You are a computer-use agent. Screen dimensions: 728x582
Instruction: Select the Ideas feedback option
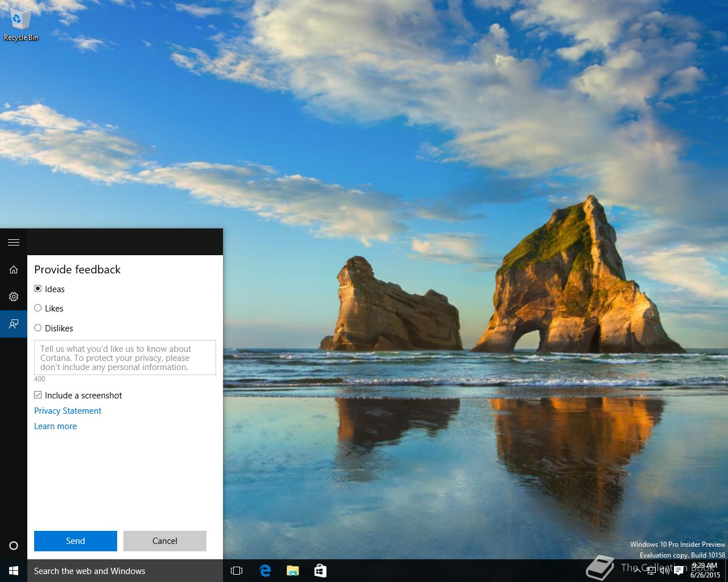(49, 289)
